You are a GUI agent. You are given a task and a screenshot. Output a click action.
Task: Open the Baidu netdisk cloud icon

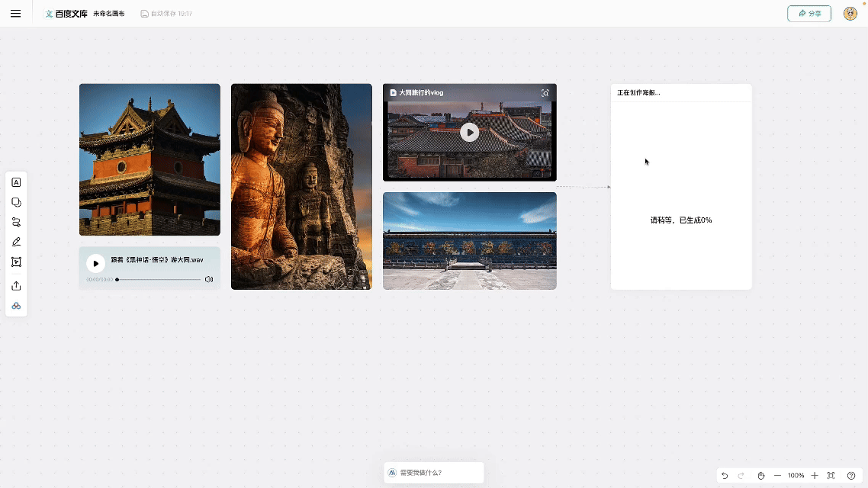point(16,306)
